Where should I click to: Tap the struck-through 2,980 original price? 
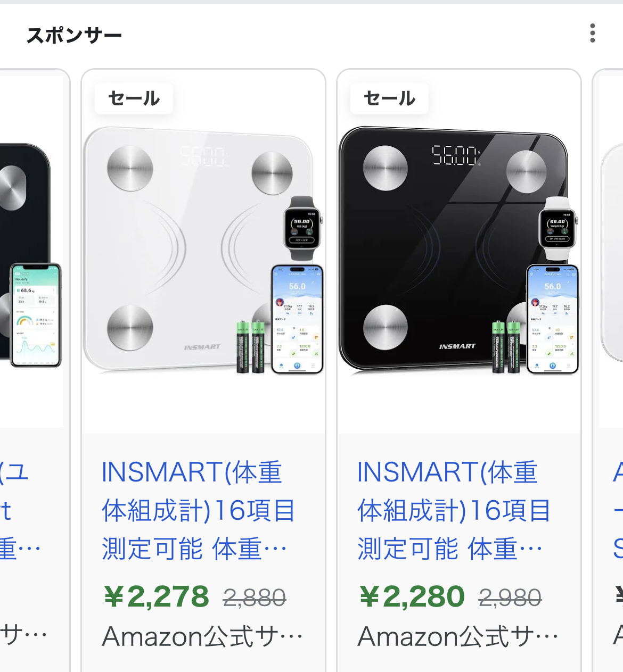click(x=510, y=598)
